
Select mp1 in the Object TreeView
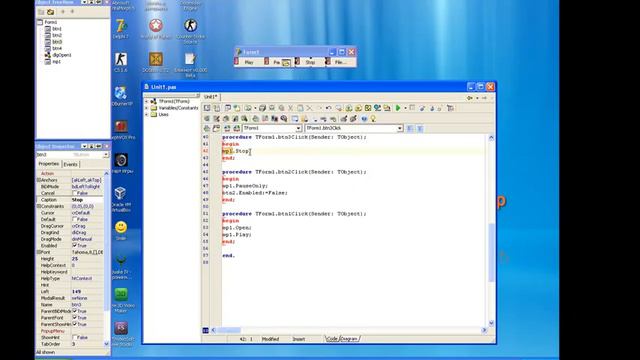56,62
